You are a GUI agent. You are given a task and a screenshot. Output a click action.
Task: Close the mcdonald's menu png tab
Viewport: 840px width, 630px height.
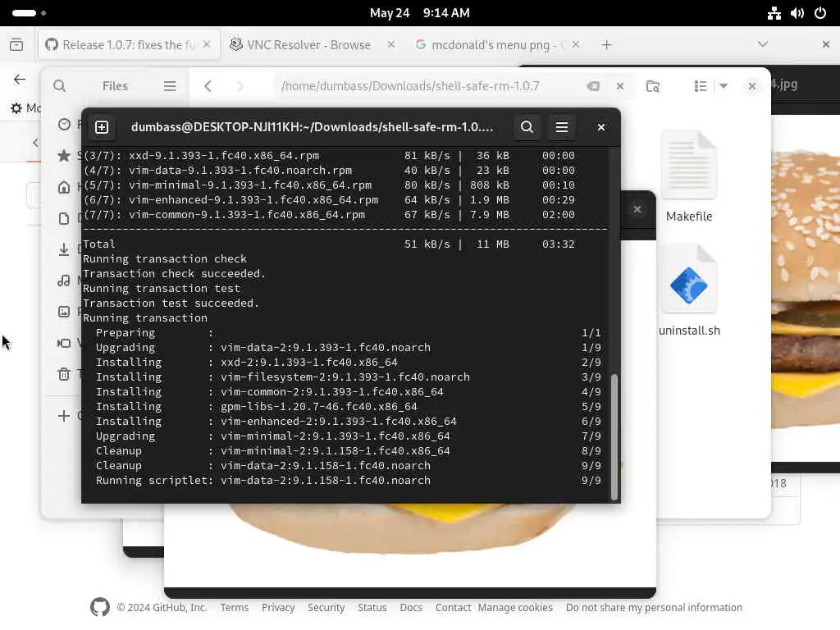click(575, 44)
